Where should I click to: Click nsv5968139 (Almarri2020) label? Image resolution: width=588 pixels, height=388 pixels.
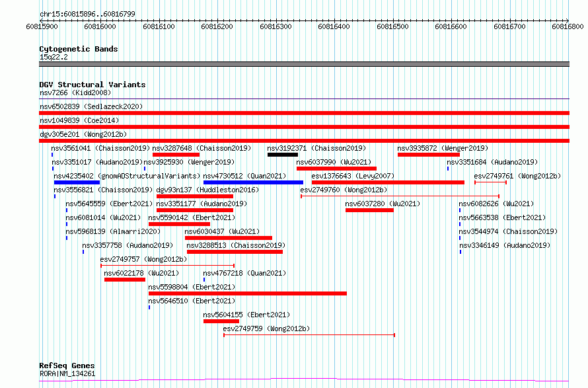[113, 231]
